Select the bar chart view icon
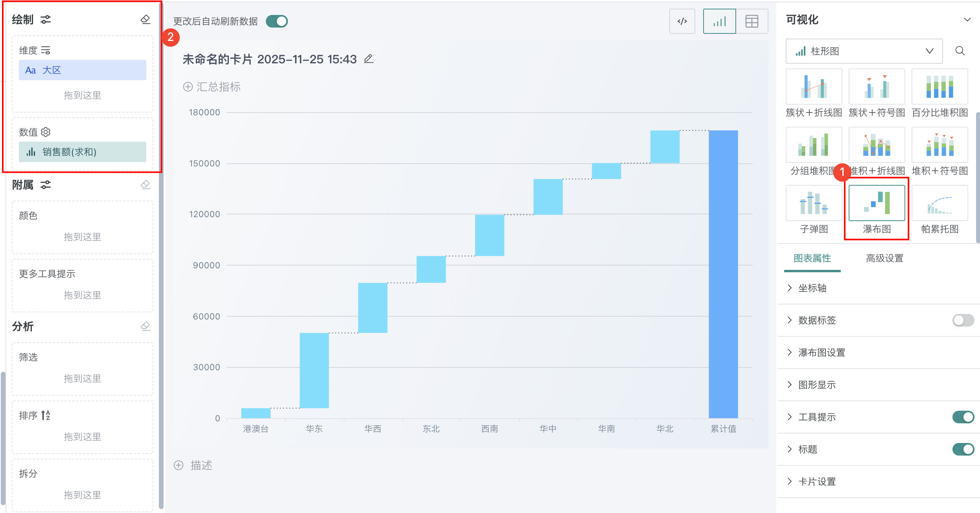 719,21
